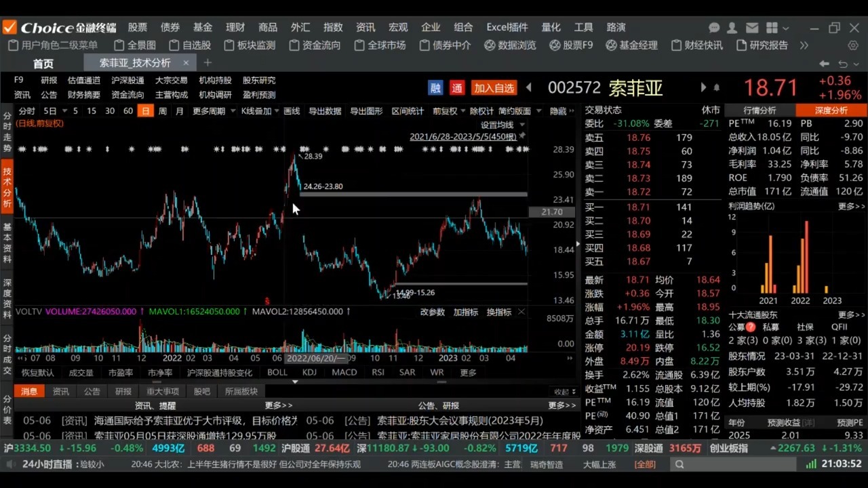Go to next stock with right triangle
The height and width of the screenshot is (488, 868).
703,88
